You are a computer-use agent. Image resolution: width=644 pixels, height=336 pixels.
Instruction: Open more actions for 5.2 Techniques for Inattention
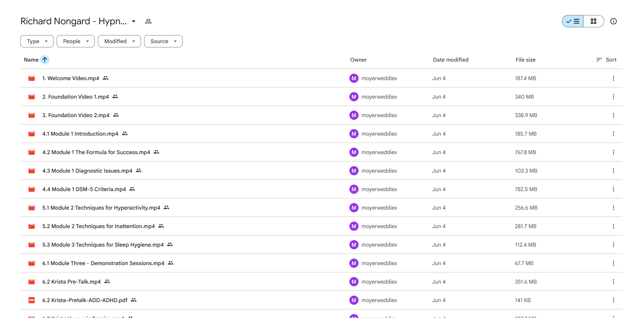tap(614, 226)
